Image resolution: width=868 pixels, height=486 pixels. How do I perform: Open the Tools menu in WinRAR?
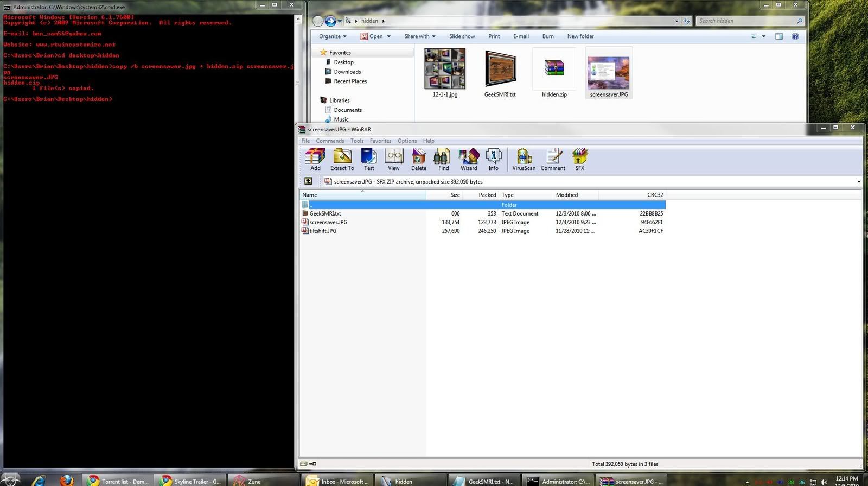[x=357, y=141]
